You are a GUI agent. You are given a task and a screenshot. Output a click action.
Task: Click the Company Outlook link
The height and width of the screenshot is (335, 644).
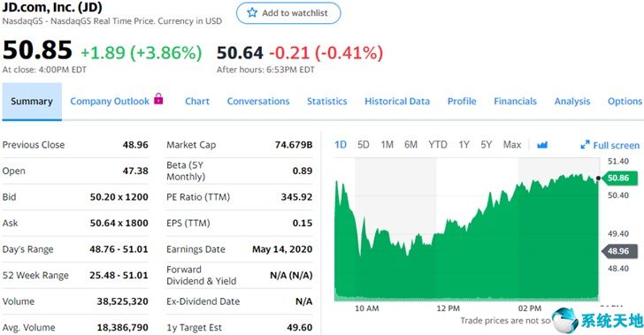point(110,102)
